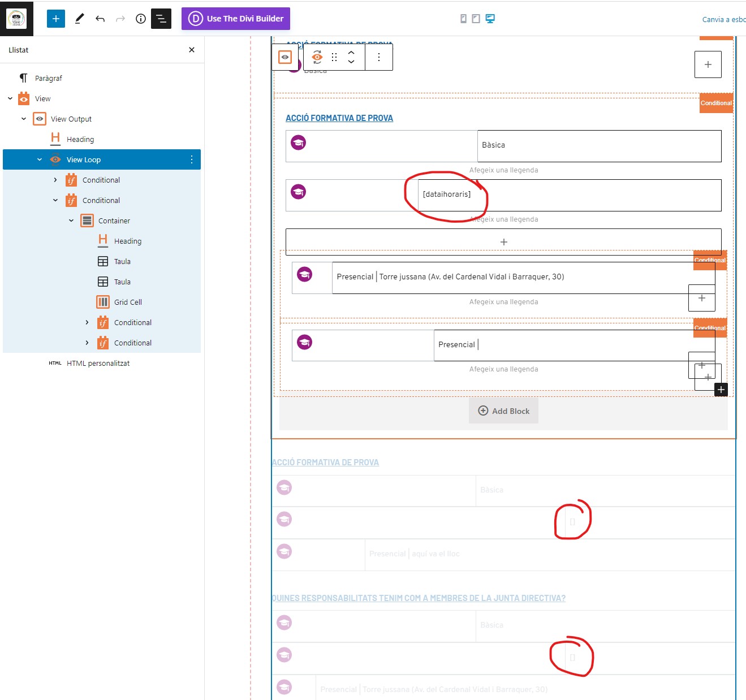746x700 pixels.
Task: Undo the last change
Action: click(x=100, y=19)
